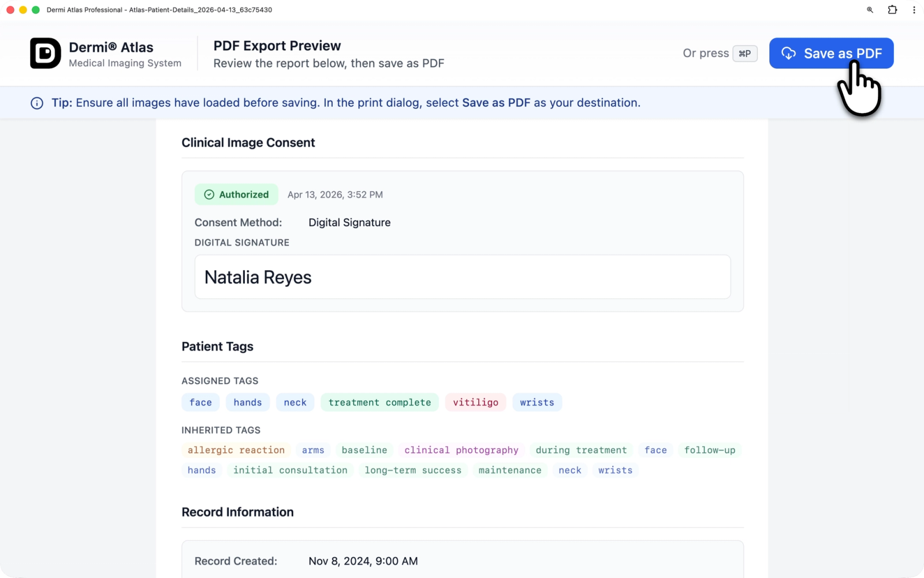Image resolution: width=924 pixels, height=578 pixels.
Task: Click the clinical photography tag
Action: pos(461,450)
